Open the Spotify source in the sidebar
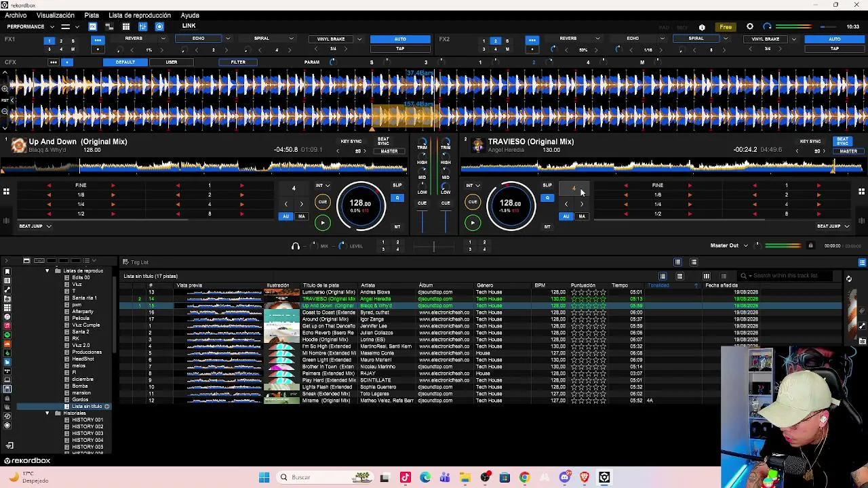The width and height of the screenshot is (868, 488). tap(7, 335)
